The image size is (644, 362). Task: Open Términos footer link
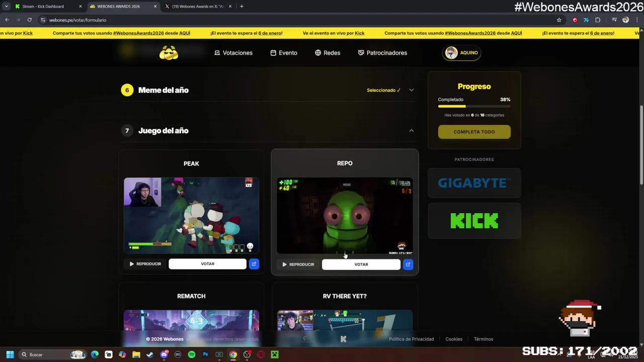click(x=484, y=339)
